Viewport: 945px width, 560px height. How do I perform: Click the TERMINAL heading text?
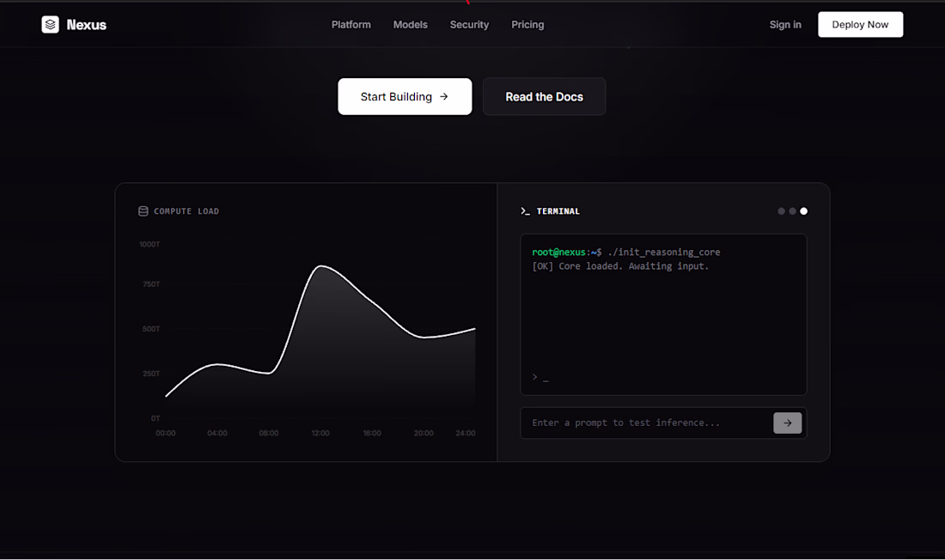coord(558,211)
